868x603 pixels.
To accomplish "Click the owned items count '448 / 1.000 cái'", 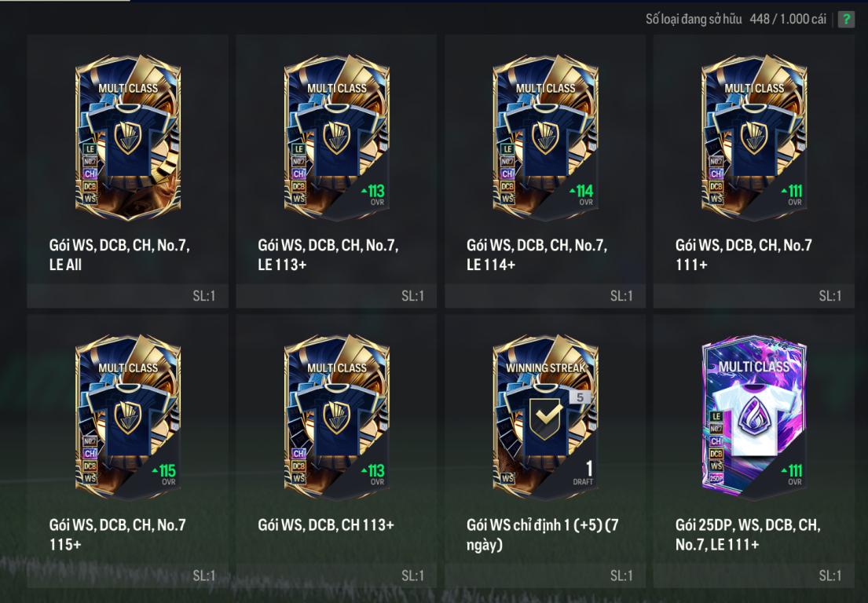I will (788, 20).
